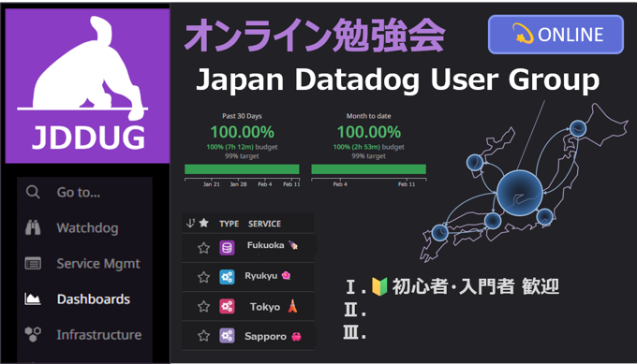637x364 pixels.
Task: Click the Service Mgmt list icon
Action: 33,264
